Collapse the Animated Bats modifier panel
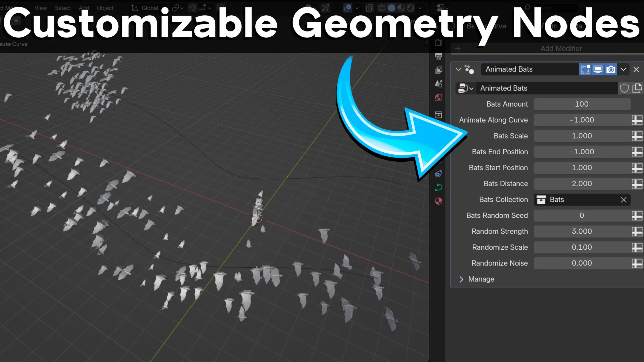Image resolution: width=644 pixels, height=362 pixels. (458, 69)
